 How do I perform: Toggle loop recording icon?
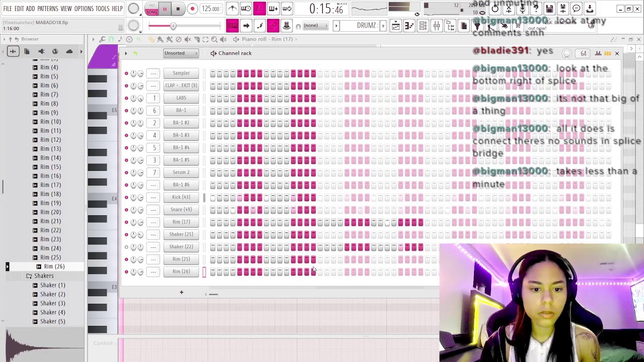tap(287, 9)
